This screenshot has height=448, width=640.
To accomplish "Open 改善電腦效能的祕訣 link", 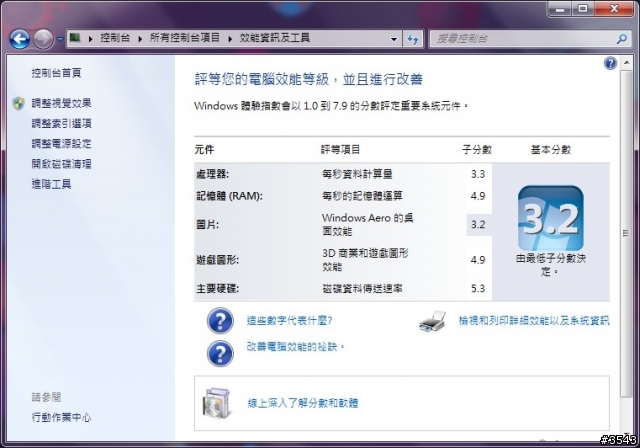I will [x=296, y=347].
